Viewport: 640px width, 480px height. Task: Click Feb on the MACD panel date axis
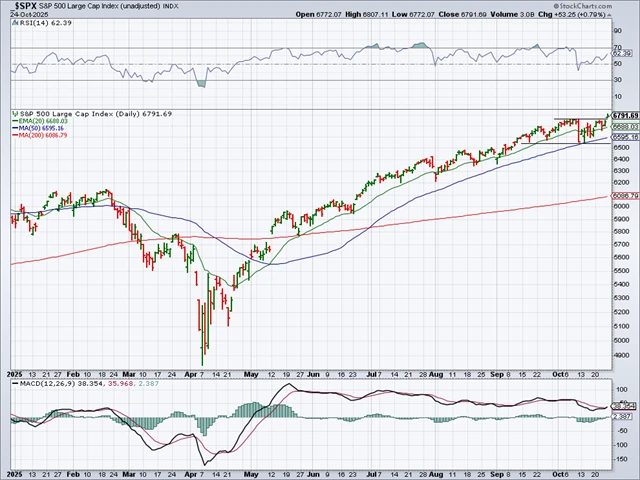point(73,475)
